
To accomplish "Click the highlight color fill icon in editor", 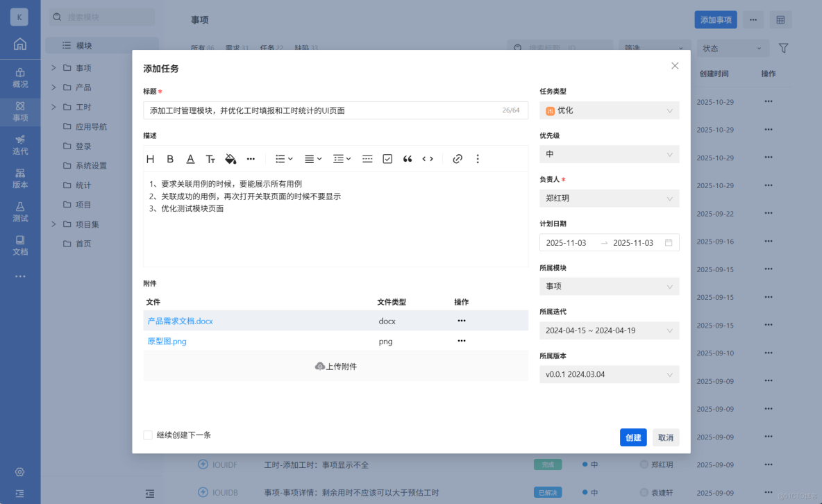I will [x=230, y=158].
